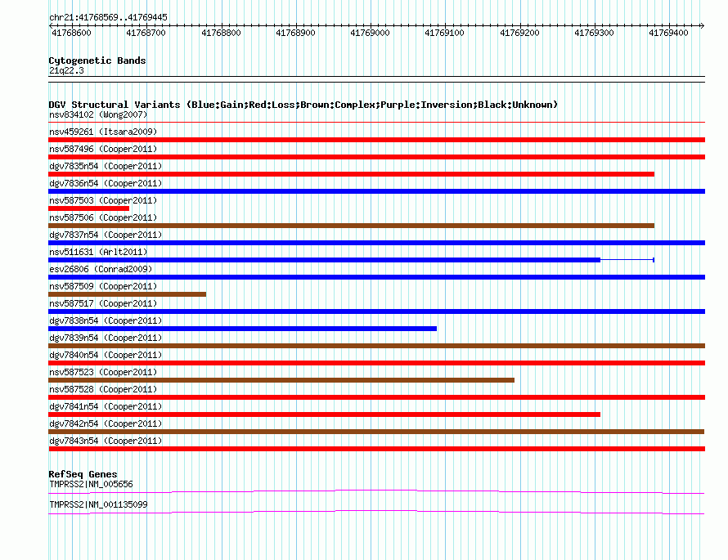Click the 41769400 ruler tick label

[668, 33]
